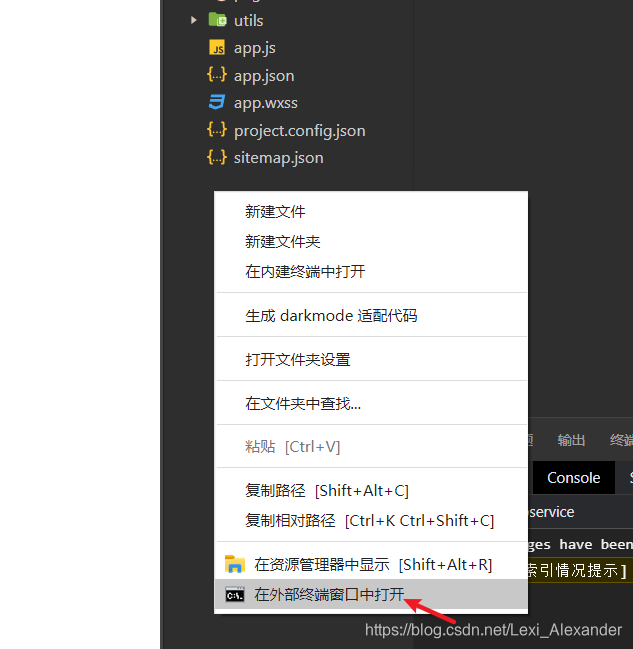Open the app.wxss file
Screen dimensions: 633x649
pyautogui.click(x=266, y=103)
